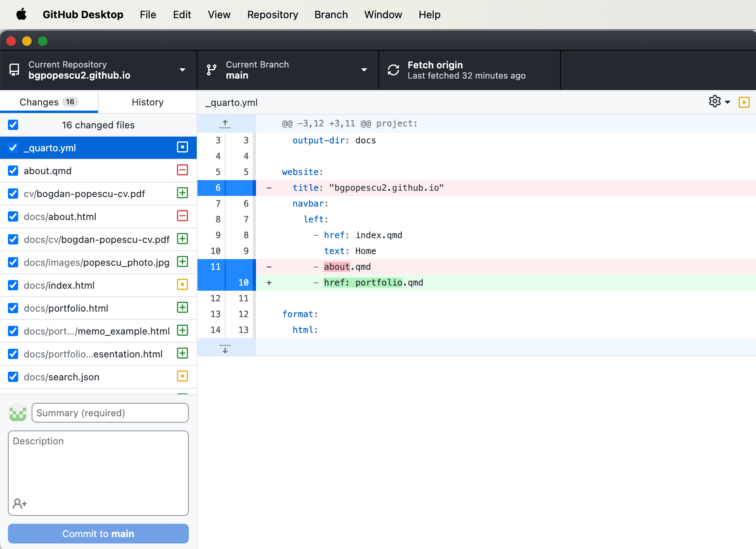Viewport: 756px width, 549px height.
Task: Click the expand up arrow in diff
Action: coord(225,124)
